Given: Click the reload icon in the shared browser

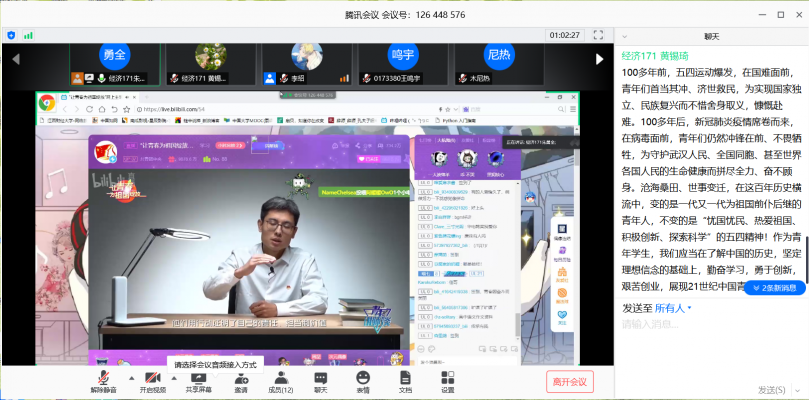Looking at the screenshot, I should coord(89,109).
